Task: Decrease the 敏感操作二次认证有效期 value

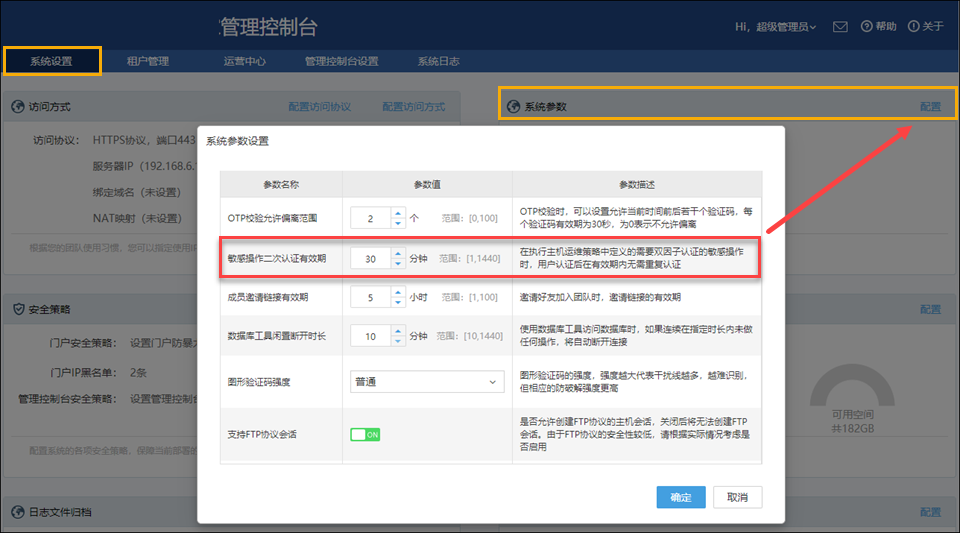Action: (x=398, y=264)
